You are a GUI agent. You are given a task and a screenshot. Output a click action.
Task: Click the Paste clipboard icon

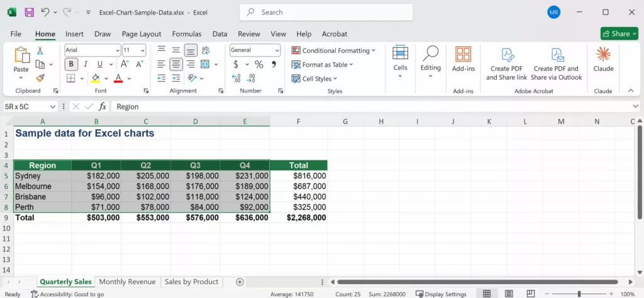pyautogui.click(x=21, y=55)
